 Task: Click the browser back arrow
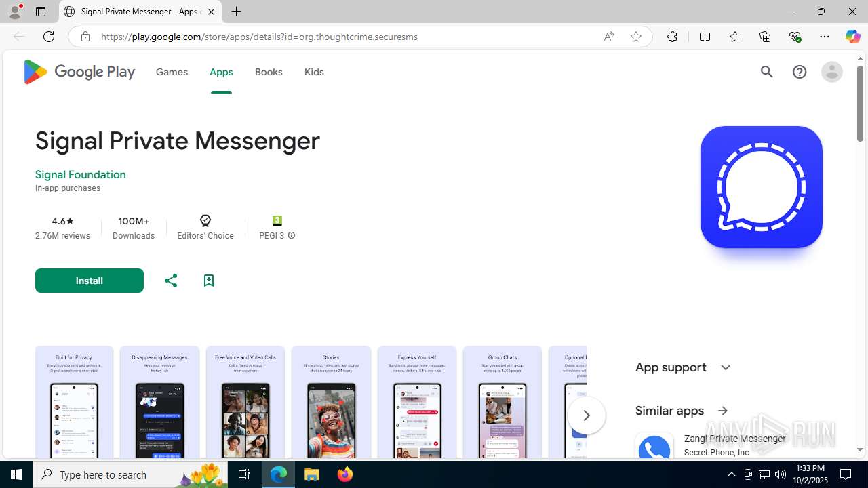(x=18, y=37)
